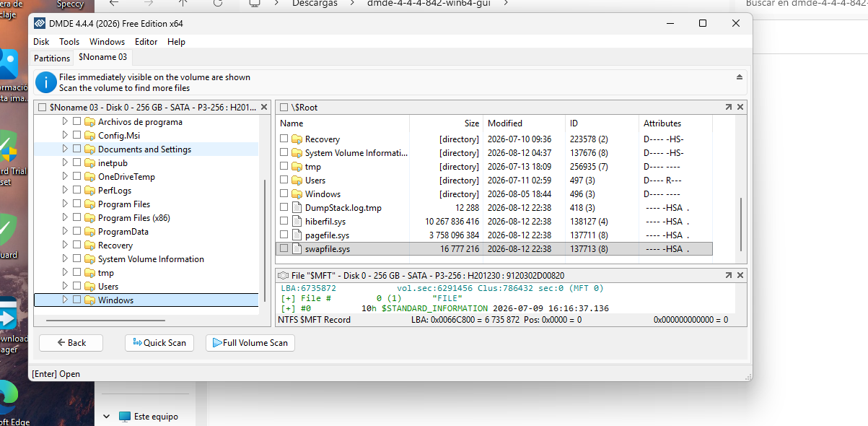Image resolution: width=868 pixels, height=426 pixels.
Task: Tick the OneDriveTemp tree checkbox
Action: [76, 177]
